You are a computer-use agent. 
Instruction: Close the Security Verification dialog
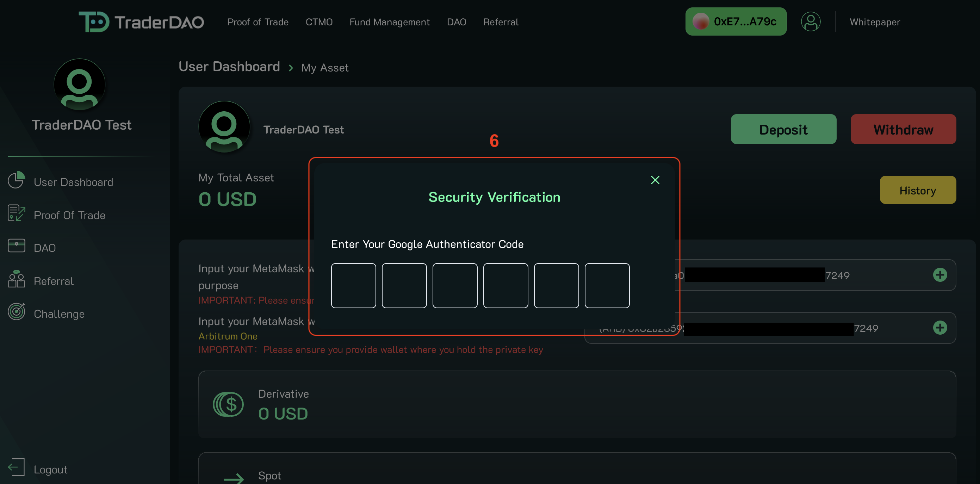pos(655,180)
